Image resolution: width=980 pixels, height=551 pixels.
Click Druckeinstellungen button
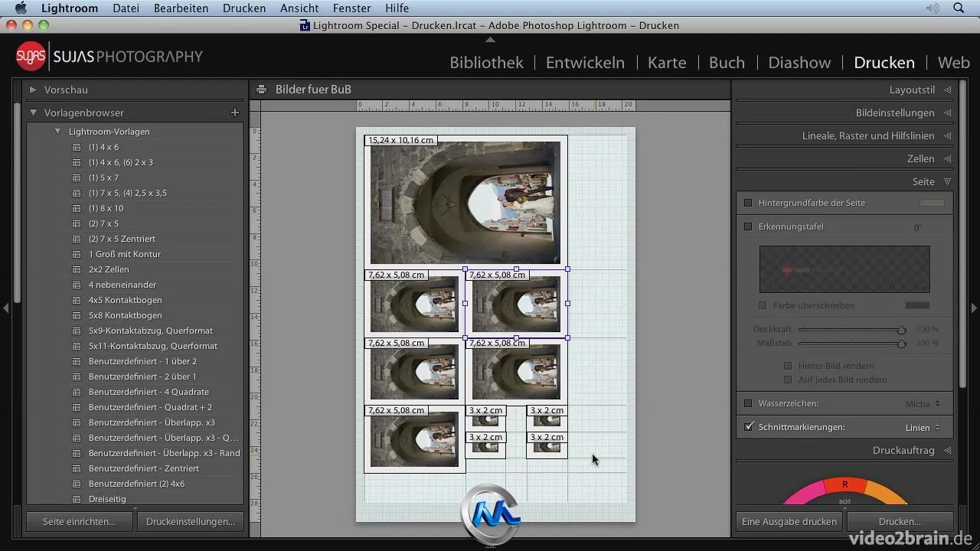190,521
